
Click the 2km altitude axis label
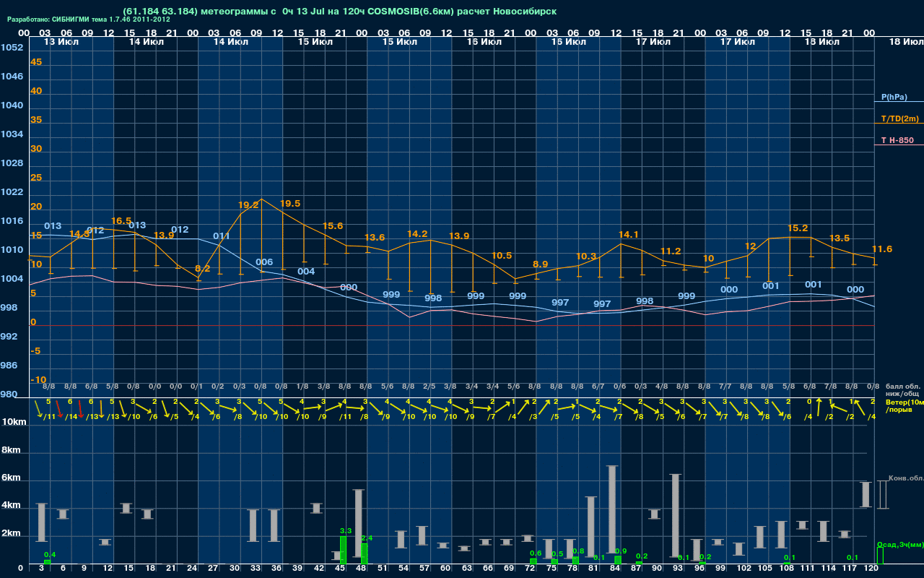pyautogui.click(x=10, y=534)
